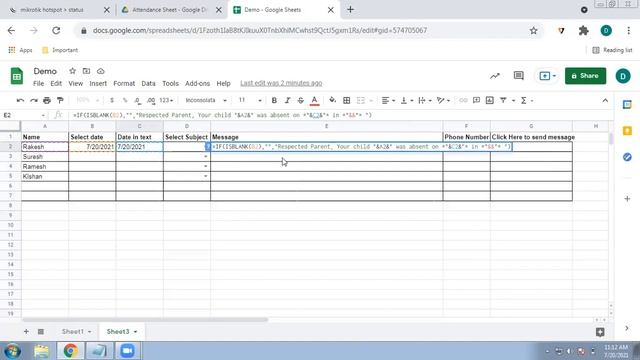Create a filter icon
This screenshot has height=360, width=640.
(503, 100)
